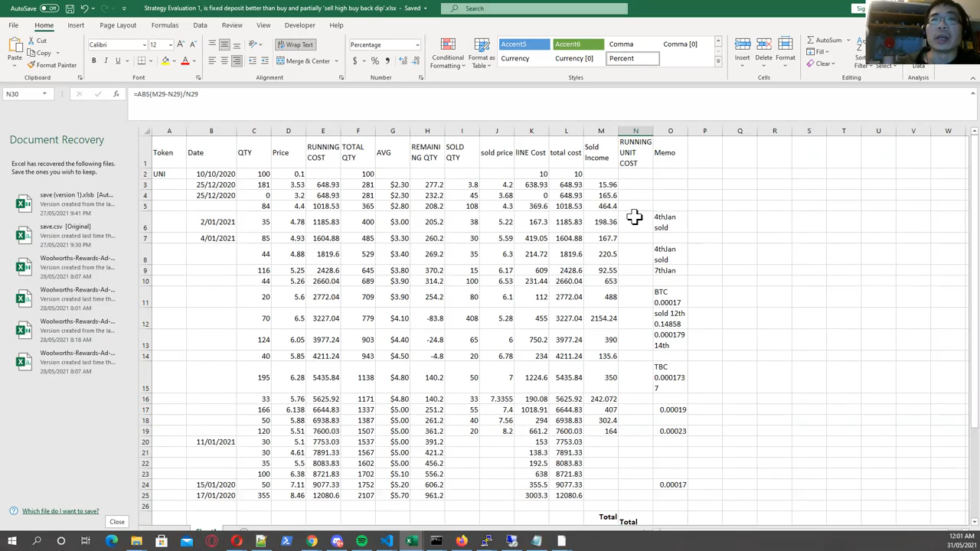Toggle italic formatting
Screen dimensions: 980x551
[106, 60]
